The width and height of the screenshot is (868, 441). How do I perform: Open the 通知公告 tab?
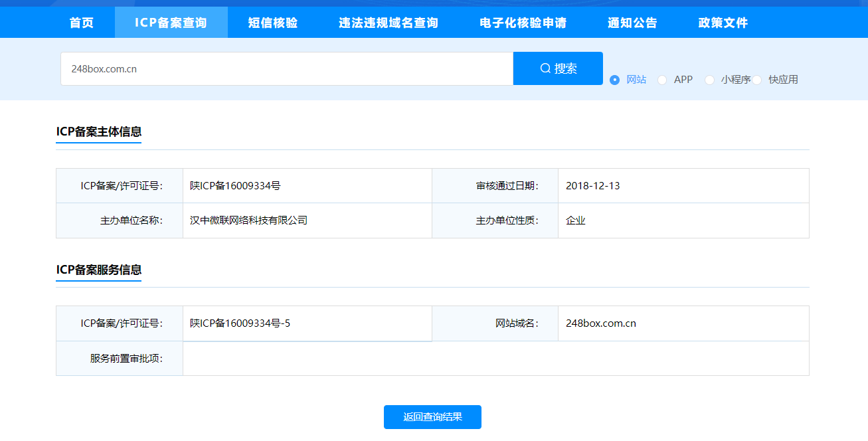[x=632, y=23]
